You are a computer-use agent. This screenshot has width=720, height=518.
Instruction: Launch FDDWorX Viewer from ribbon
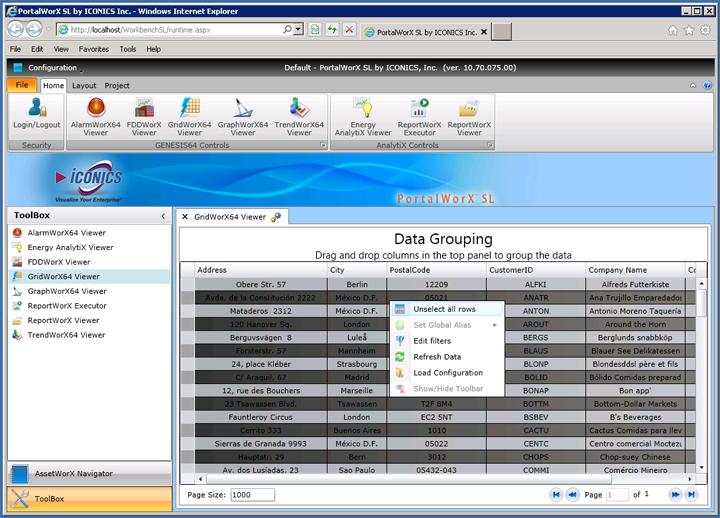[144, 117]
